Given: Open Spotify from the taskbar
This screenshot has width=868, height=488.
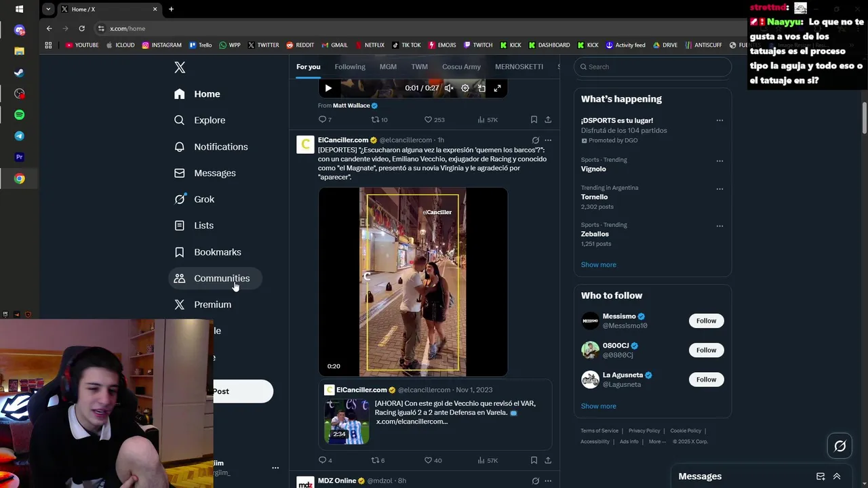Looking at the screenshot, I should pyautogui.click(x=19, y=115).
